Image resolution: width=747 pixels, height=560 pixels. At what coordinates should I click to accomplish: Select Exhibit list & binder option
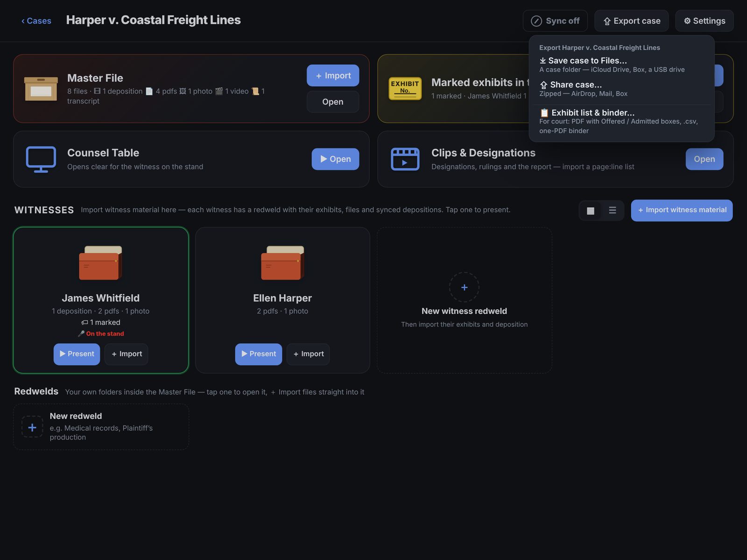pyautogui.click(x=621, y=121)
